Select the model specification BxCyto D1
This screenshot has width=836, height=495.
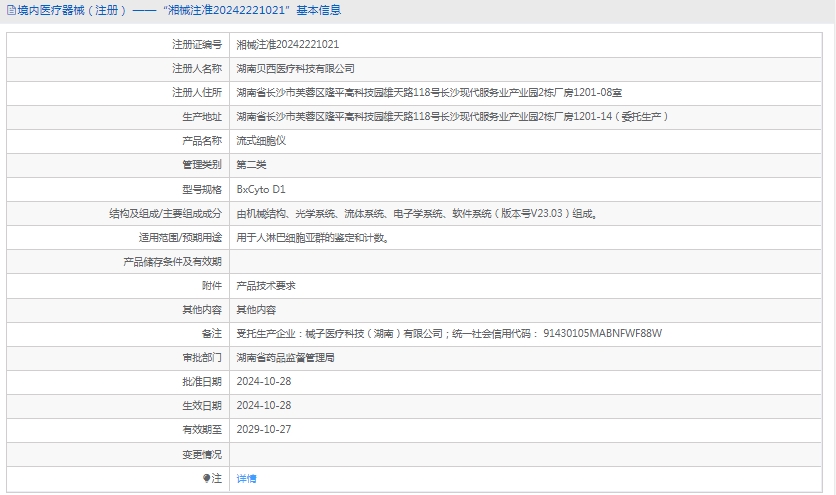point(261,189)
